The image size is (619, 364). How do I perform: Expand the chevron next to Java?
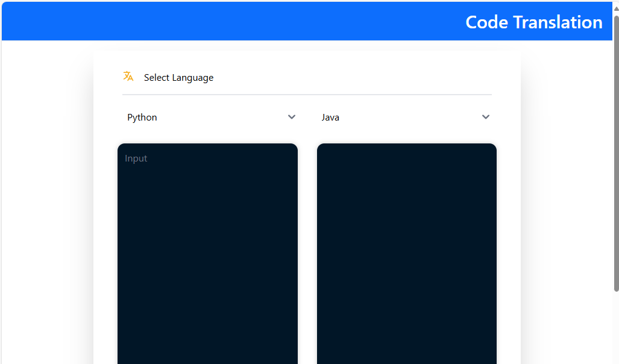click(486, 117)
